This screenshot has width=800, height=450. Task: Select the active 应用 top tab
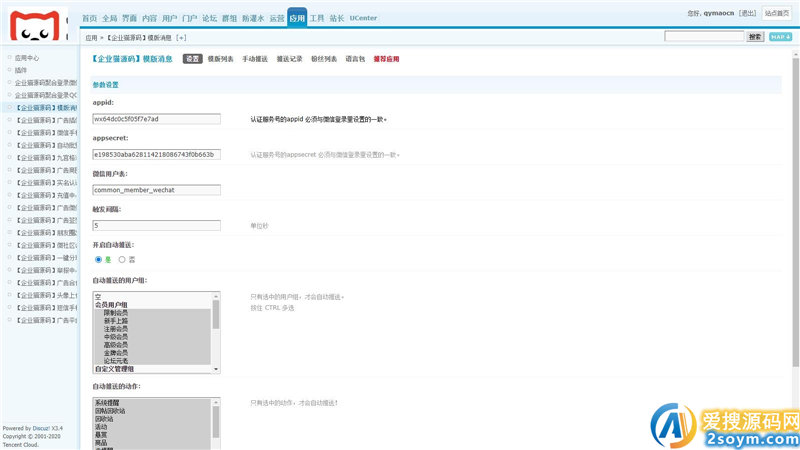tap(297, 18)
